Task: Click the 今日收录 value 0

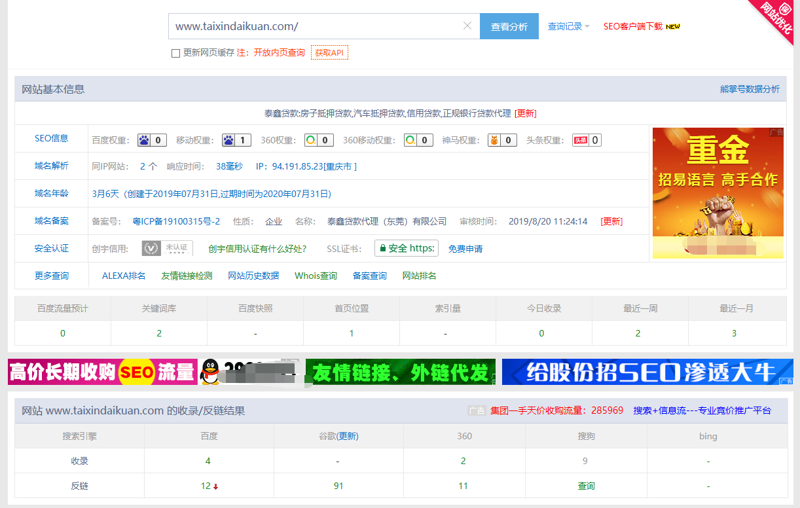Action: click(x=541, y=334)
